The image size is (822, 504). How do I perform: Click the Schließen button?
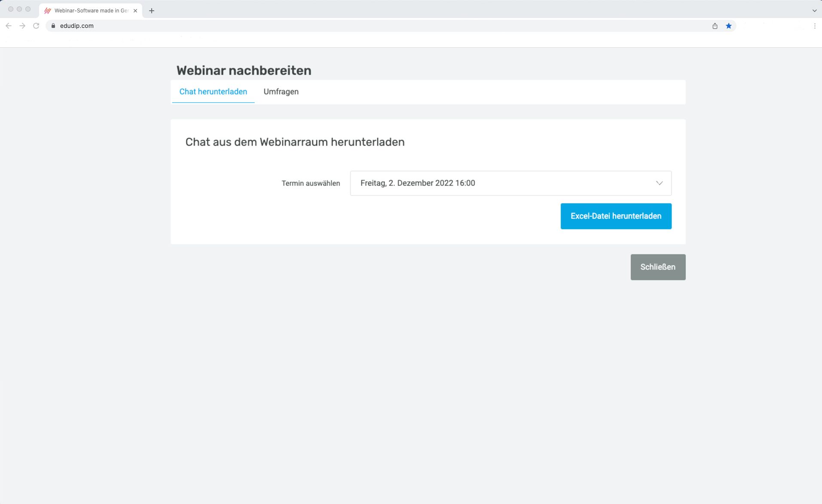(657, 267)
